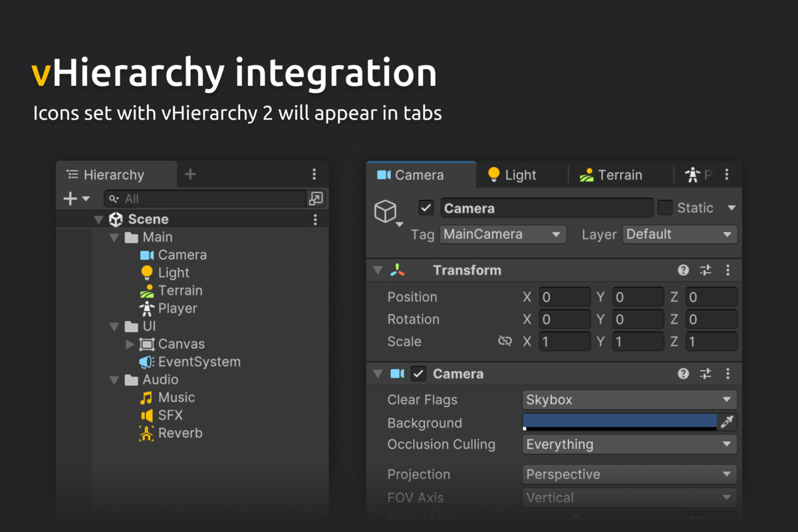Click the Position Z field
This screenshot has width=798, height=532.
click(712, 297)
